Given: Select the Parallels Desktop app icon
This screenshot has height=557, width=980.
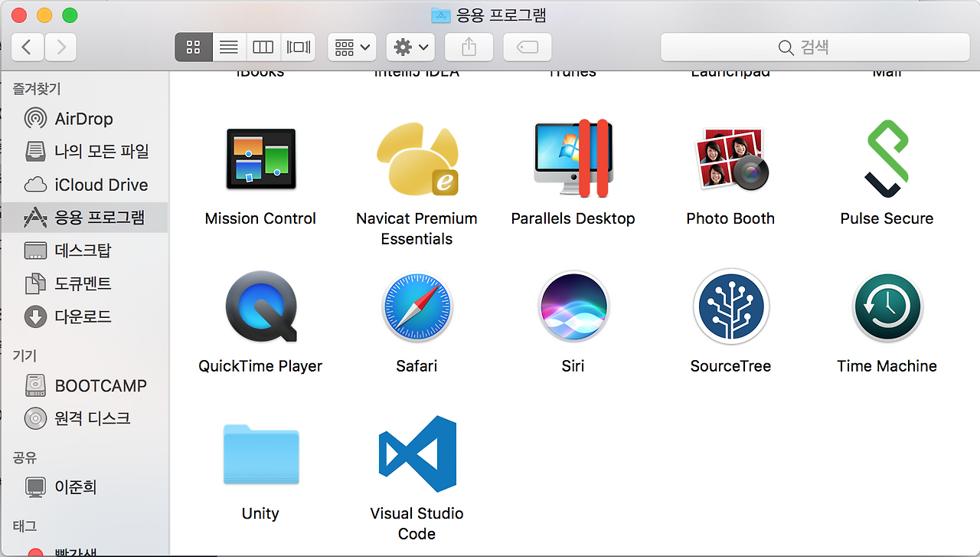Looking at the screenshot, I should (573, 159).
